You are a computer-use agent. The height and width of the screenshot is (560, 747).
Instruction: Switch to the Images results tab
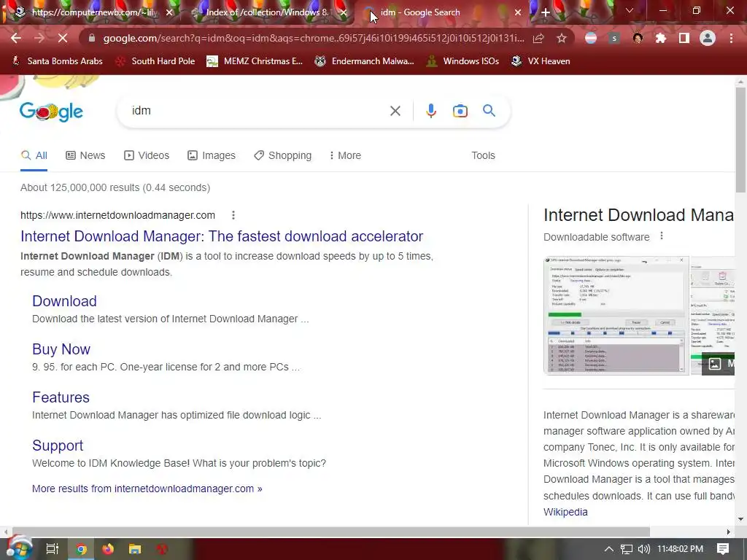pos(211,155)
